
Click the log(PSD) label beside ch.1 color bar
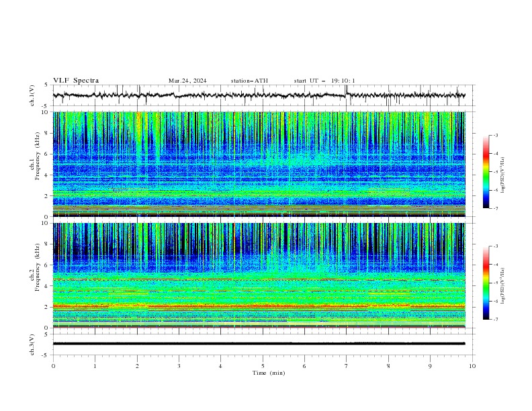pos(503,175)
